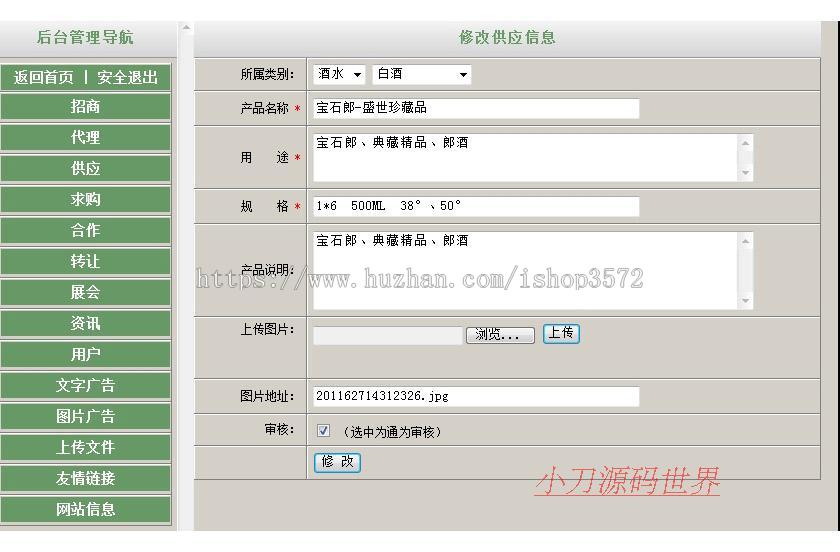Open the 供应 menu item

86,168
